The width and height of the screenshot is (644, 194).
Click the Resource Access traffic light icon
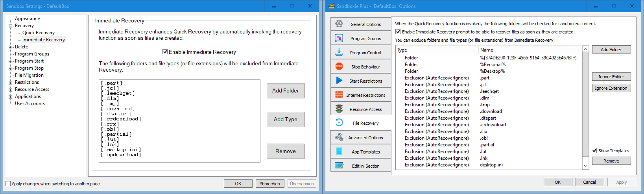click(x=339, y=109)
